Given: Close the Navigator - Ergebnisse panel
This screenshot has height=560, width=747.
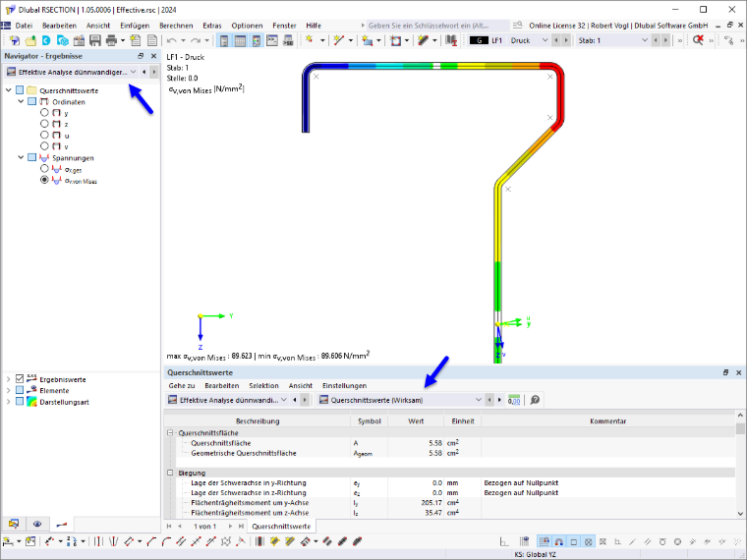Looking at the screenshot, I should tap(153, 56).
